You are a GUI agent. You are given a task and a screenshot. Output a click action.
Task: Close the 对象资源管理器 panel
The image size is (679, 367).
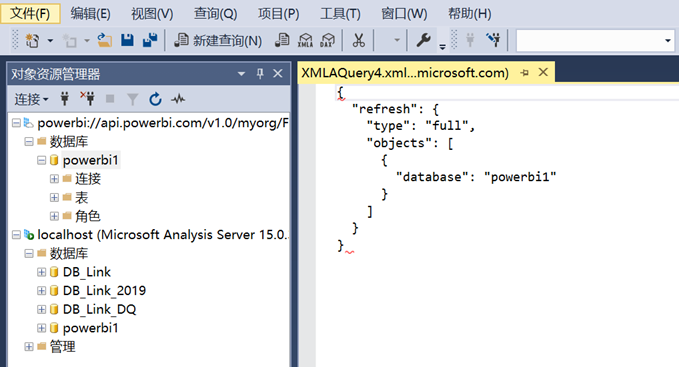click(278, 74)
